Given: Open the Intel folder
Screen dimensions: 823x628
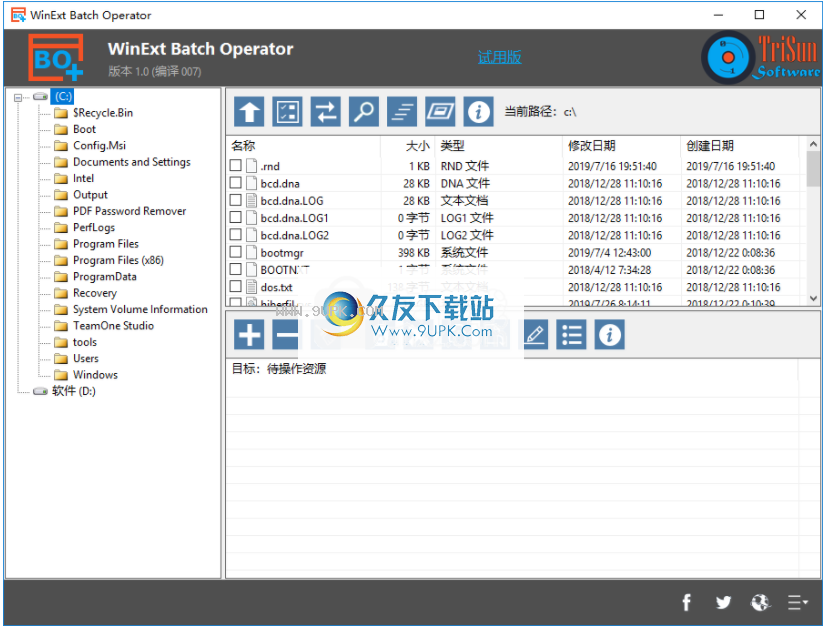Looking at the screenshot, I should [x=83, y=179].
